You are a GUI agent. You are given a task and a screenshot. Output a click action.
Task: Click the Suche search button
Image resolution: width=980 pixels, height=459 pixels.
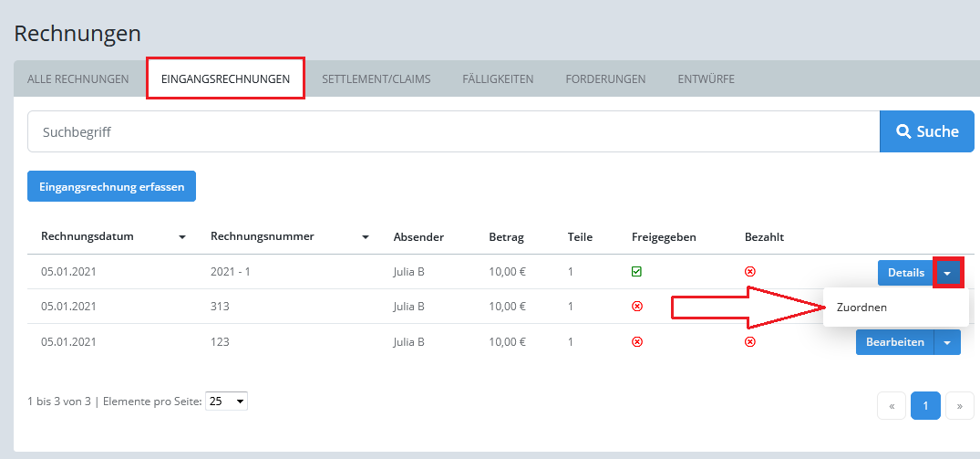(x=927, y=131)
